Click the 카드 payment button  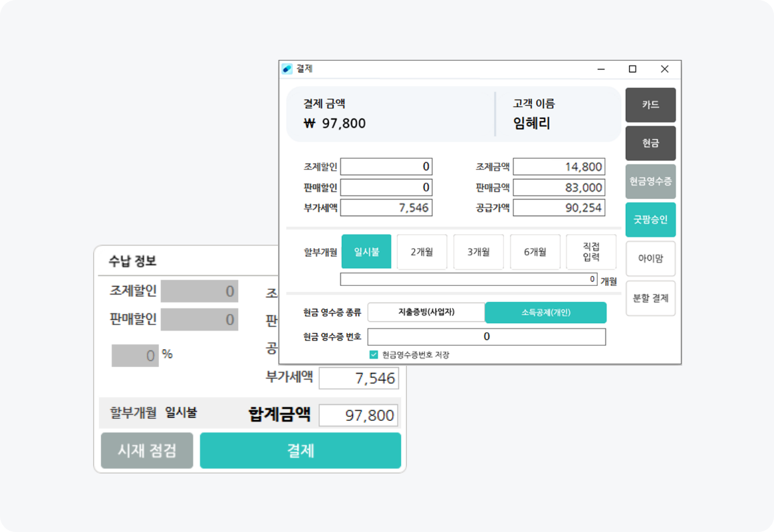coord(650,105)
